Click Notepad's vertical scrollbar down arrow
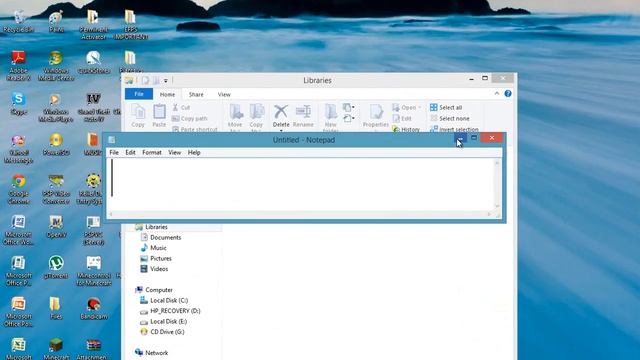Image resolution: width=640 pixels, height=360 pixels. tap(497, 207)
